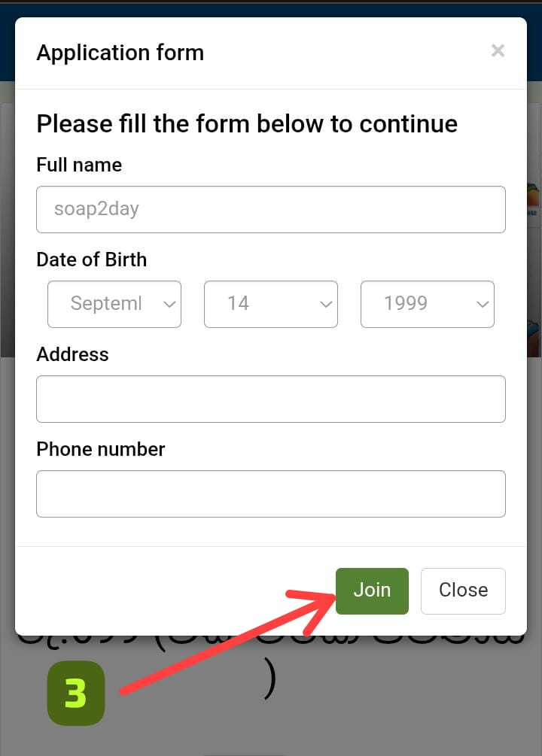Image resolution: width=542 pixels, height=756 pixels.
Task: Select the Phone number input box
Action: [x=271, y=493]
